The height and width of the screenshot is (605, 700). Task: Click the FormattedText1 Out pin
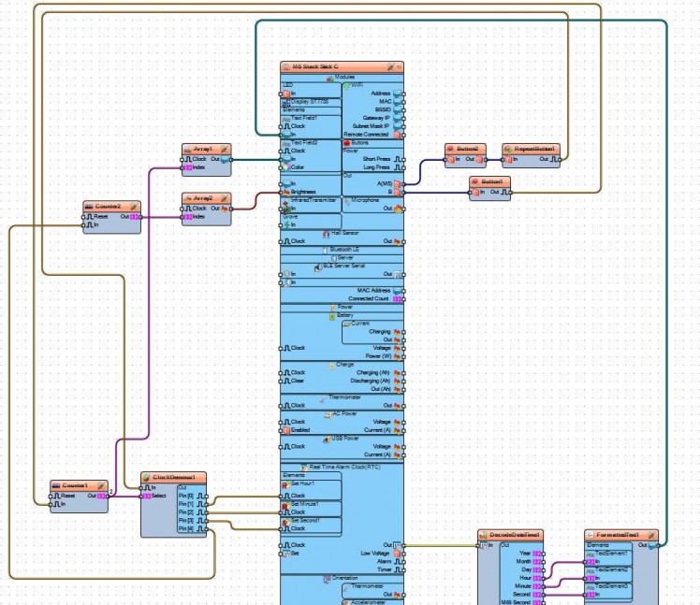click(x=659, y=545)
